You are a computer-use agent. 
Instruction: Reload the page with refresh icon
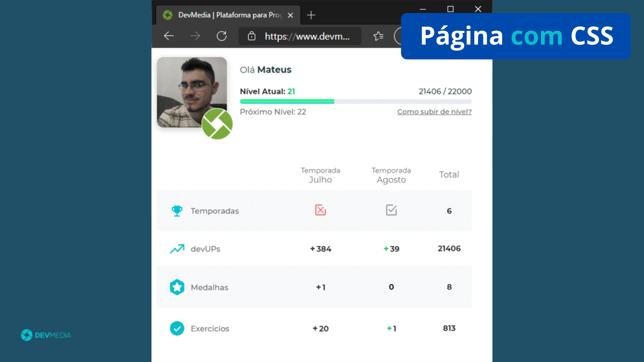(221, 36)
